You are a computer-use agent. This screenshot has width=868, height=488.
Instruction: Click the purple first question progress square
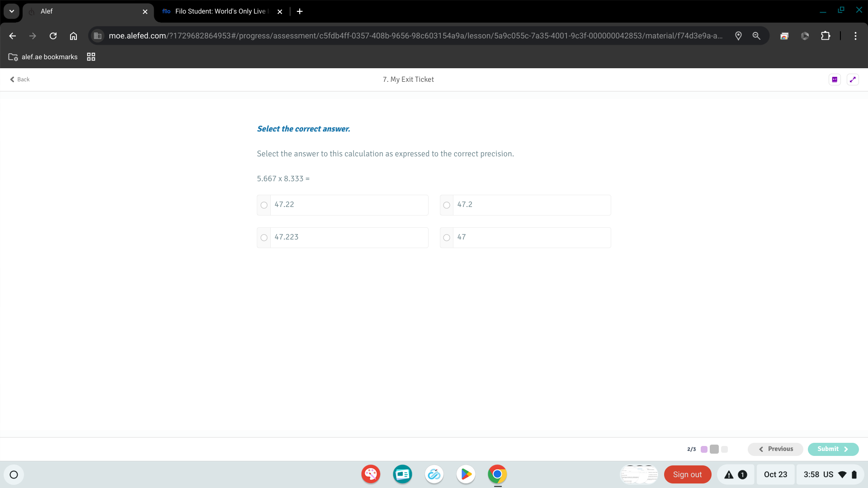point(704,449)
